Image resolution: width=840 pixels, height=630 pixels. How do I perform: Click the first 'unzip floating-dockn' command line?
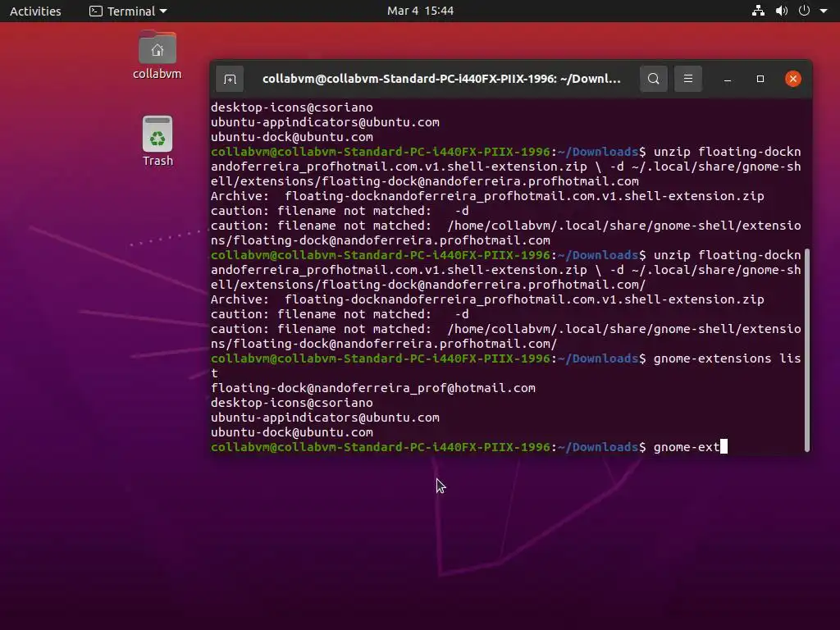505,152
